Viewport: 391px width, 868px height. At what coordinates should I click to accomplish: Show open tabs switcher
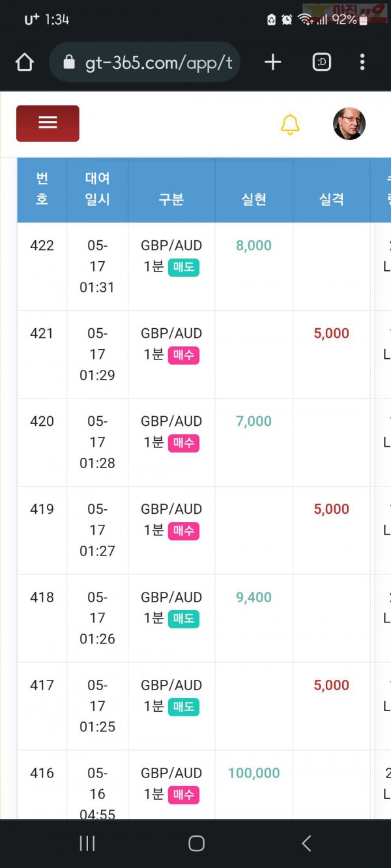click(322, 62)
